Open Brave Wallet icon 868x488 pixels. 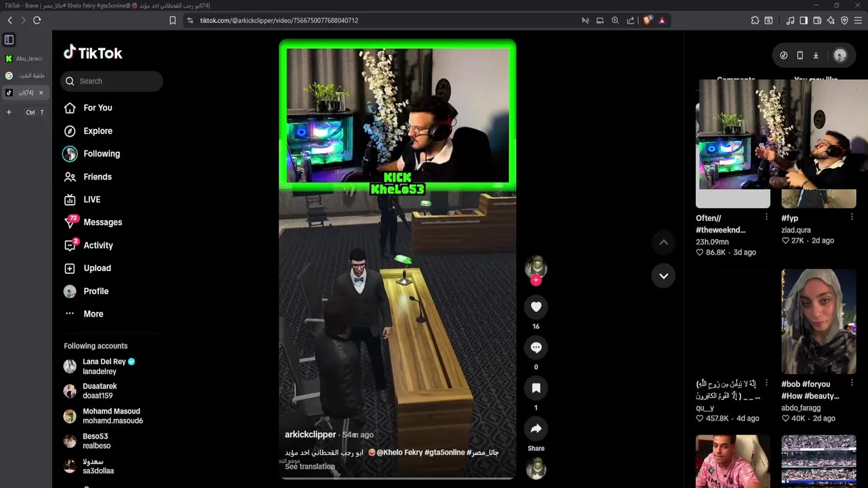coord(817,20)
